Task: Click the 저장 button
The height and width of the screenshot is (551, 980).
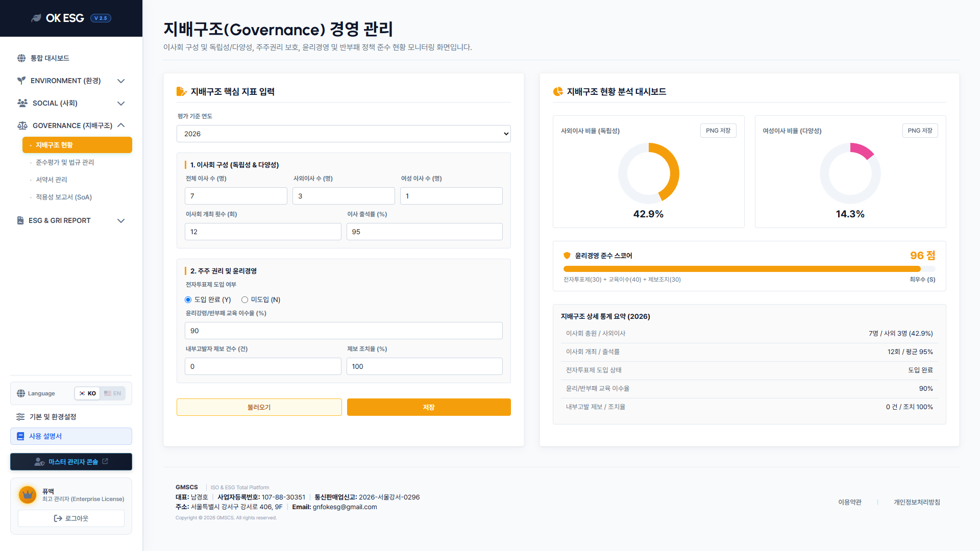Action: 429,407
